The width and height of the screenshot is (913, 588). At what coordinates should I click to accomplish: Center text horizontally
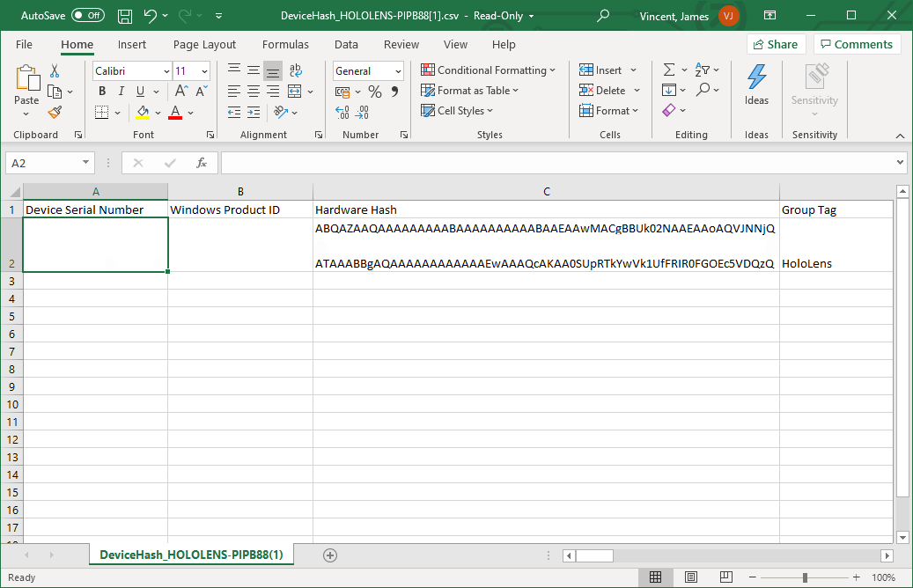(x=254, y=91)
